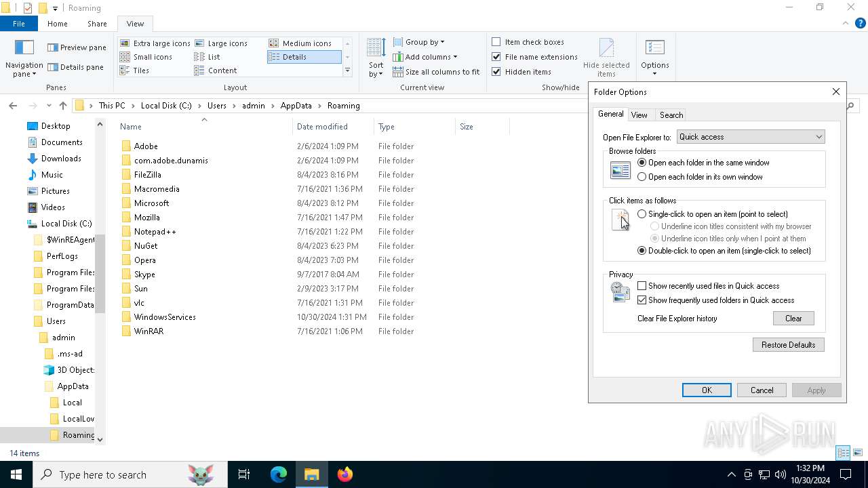Switch to the Home ribbon tab
Screen dimensions: 868x488
pyautogui.click(x=58, y=24)
